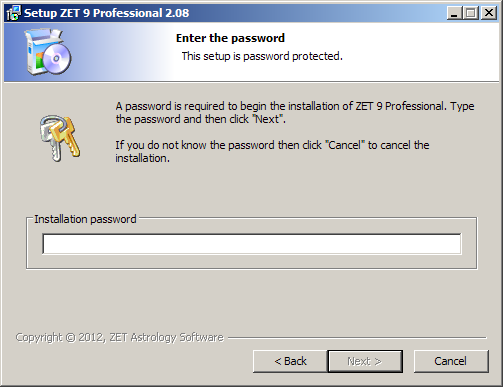The width and height of the screenshot is (503, 387).
Task: Click the "A password is required" paragraph
Action: [295, 113]
